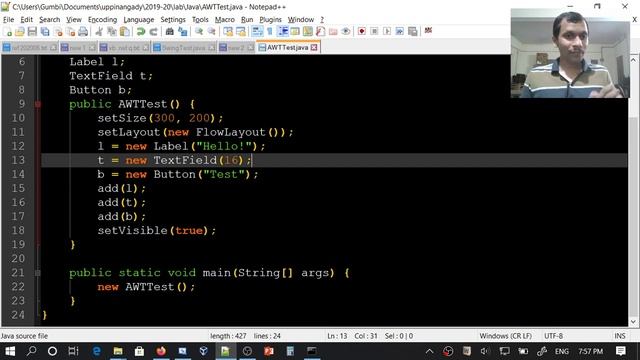Click the UTF-8 encoding status entry
640x360 pixels.
click(553, 336)
